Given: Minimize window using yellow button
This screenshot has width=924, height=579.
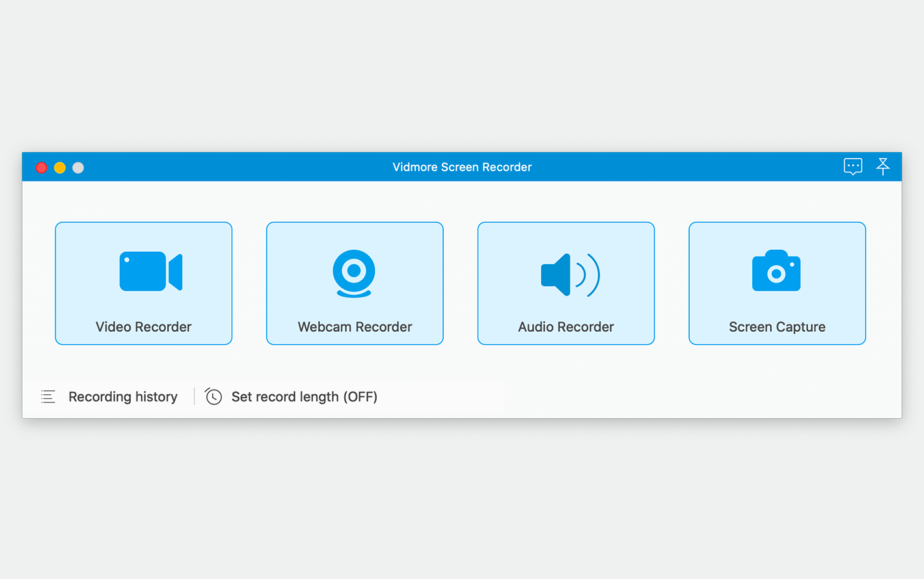Looking at the screenshot, I should tap(60, 168).
